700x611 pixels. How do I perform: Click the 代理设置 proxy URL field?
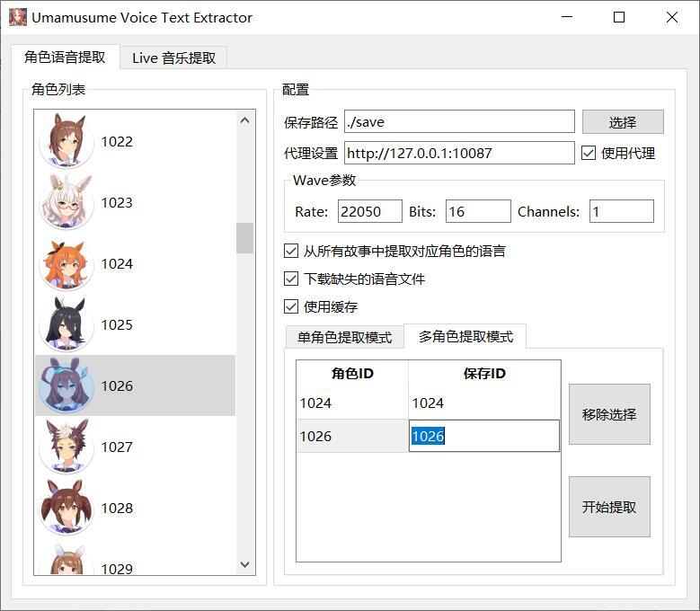point(459,153)
